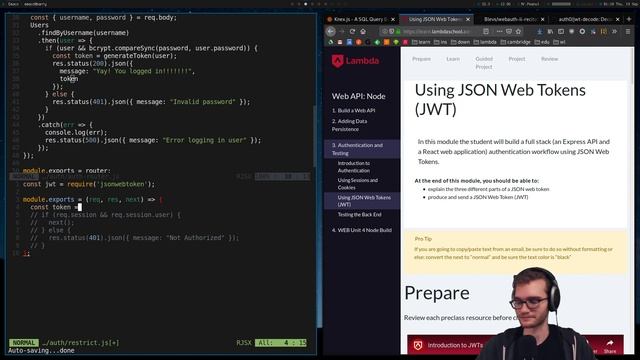
Task: Open page actions three-dot menu
Action: 499,31
